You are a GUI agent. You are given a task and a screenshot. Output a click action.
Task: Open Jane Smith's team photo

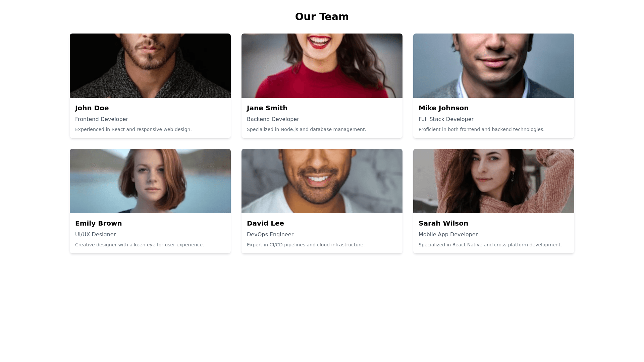coord(322,66)
